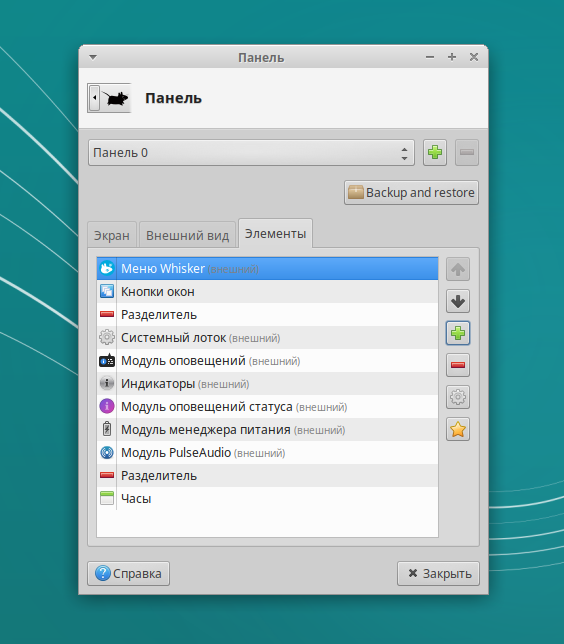Click the Backup and restore button
The width and height of the screenshot is (564, 644).
click(x=411, y=192)
